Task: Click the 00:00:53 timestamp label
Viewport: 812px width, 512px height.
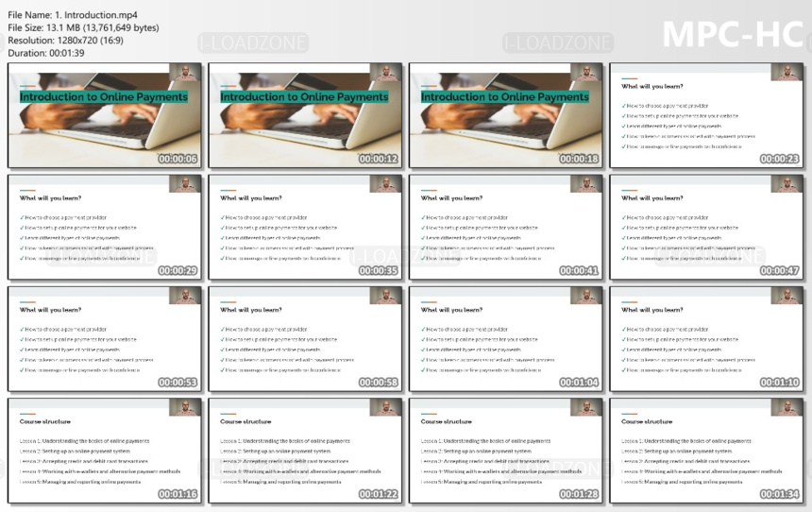Action: point(178,383)
